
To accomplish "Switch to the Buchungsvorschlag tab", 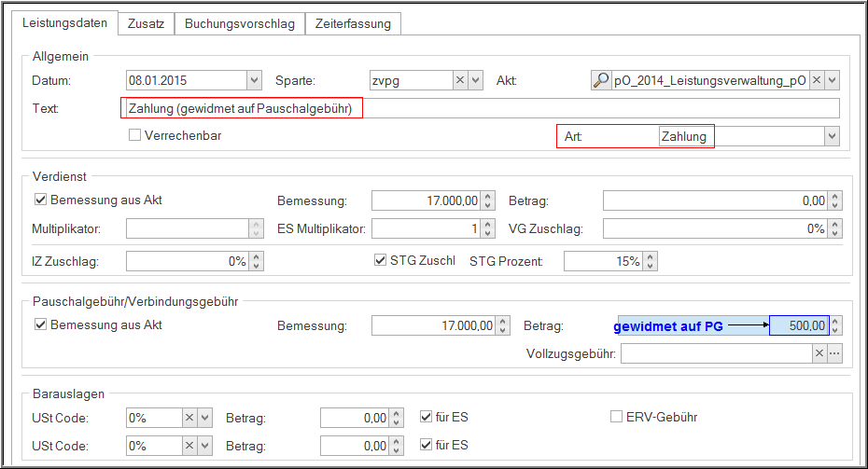I will [x=239, y=23].
